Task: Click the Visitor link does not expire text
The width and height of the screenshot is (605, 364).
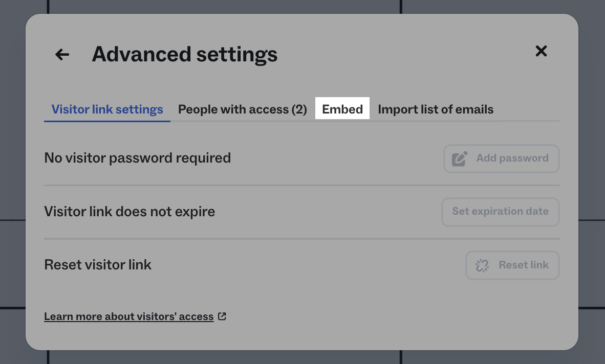Action: [129, 211]
